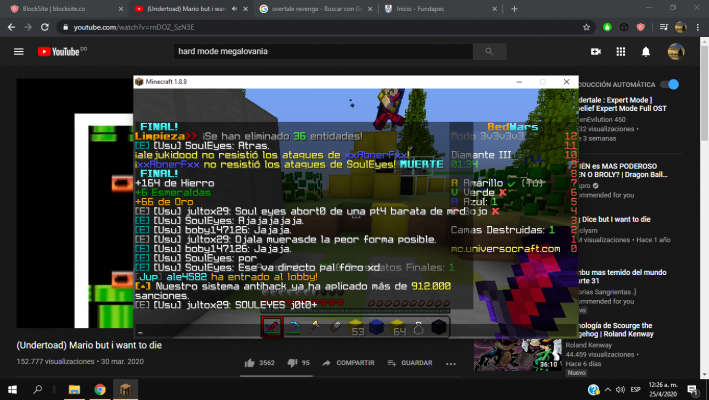Open the Roland Kenway channel link
The width and height of the screenshot is (709, 400).
[588, 345]
